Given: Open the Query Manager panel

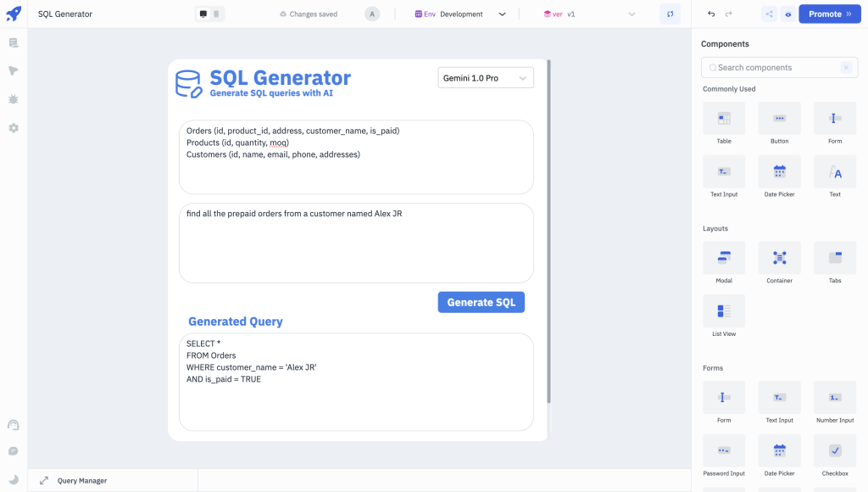Looking at the screenshot, I should click(x=81, y=480).
